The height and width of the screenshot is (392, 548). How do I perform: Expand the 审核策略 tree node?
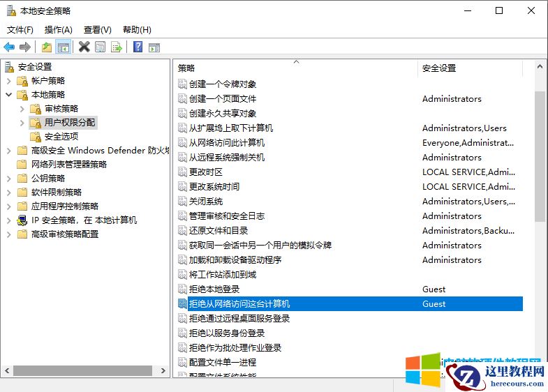coord(22,109)
